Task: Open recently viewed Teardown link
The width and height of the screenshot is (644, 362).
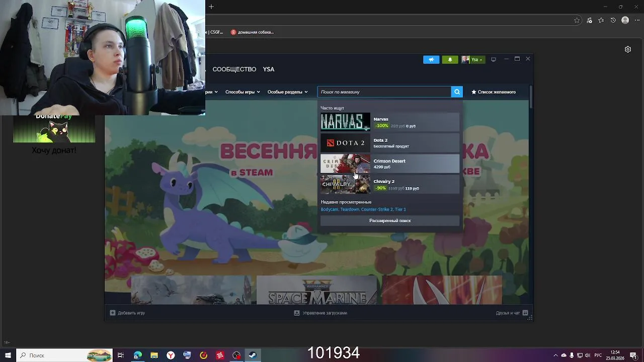Action: coord(350,209)
